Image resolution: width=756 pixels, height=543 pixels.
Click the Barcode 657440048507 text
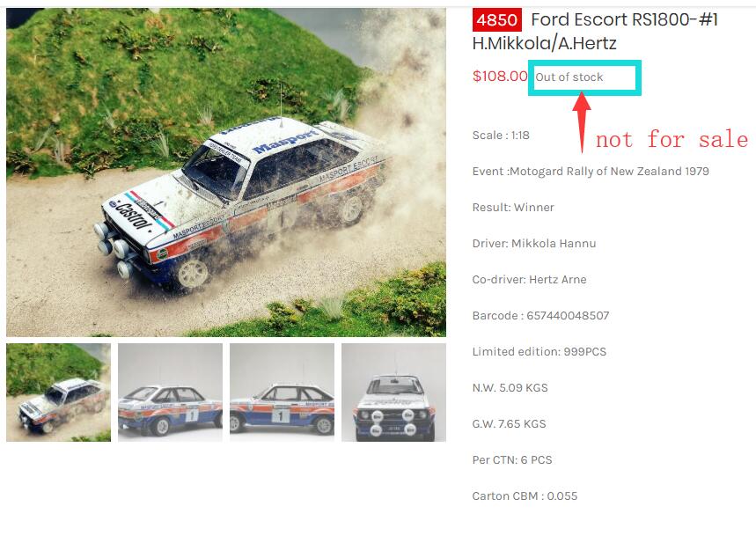[x=541, y=315]
